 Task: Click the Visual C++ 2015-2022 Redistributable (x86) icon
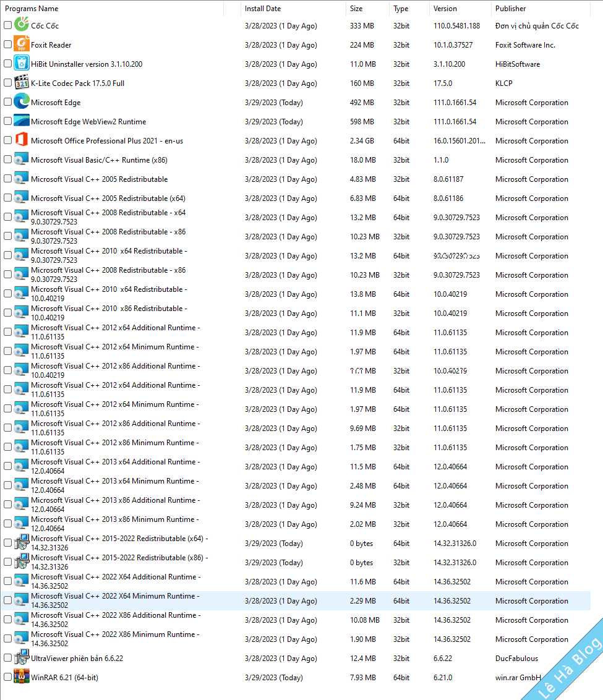point(22,561)
